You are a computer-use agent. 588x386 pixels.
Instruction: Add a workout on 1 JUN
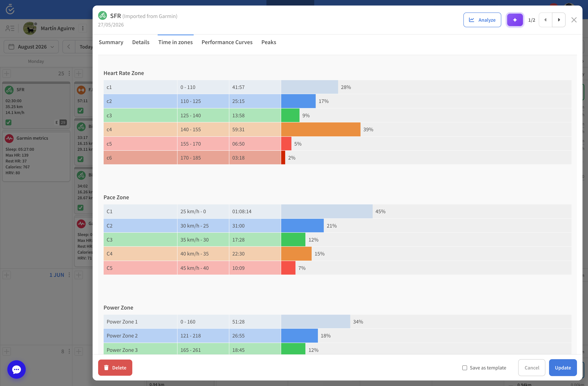(7, 275)
